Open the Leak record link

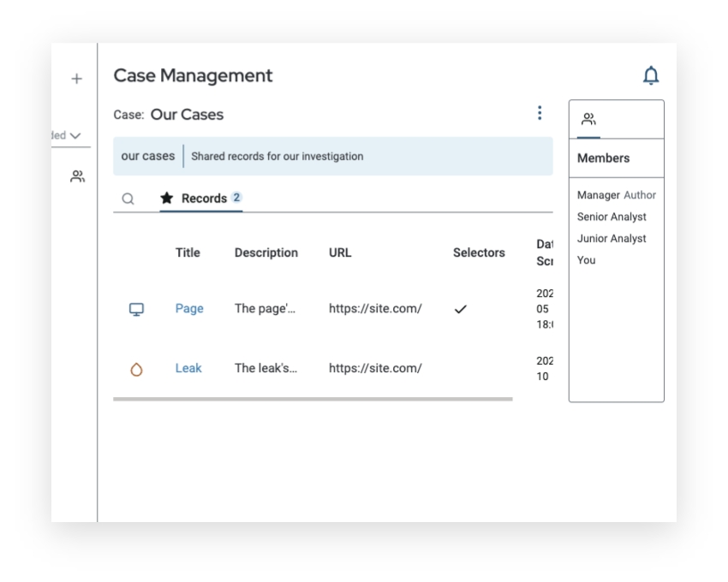(188, 369)
